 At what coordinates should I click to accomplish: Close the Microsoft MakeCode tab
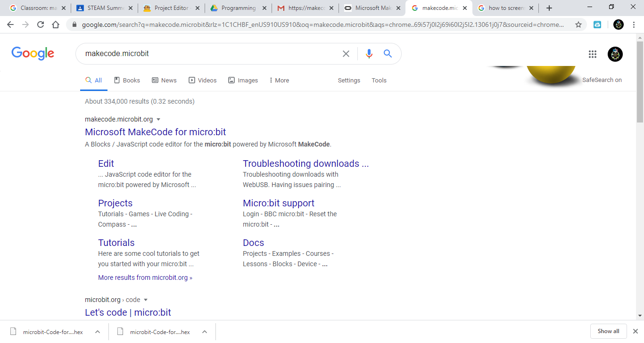point(398,8)
